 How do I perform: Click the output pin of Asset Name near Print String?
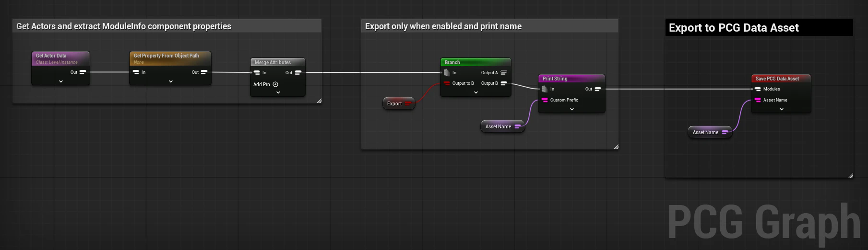pos(518,126)
